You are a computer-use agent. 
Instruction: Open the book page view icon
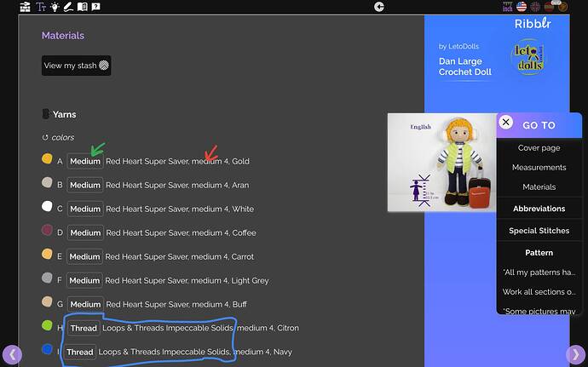(x=82, y=7)
